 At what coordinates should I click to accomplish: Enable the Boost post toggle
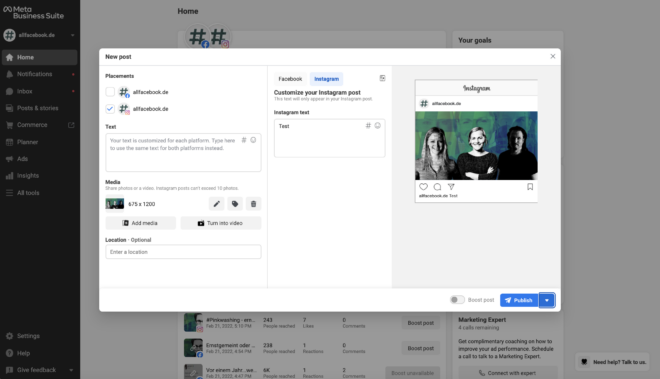(457, 300)
